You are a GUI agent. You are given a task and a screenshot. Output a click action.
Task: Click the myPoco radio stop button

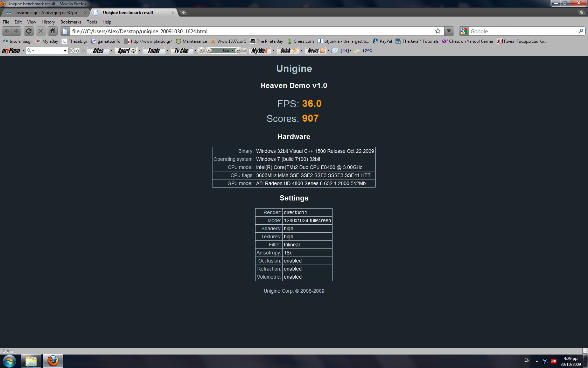[x=202, y=50]
